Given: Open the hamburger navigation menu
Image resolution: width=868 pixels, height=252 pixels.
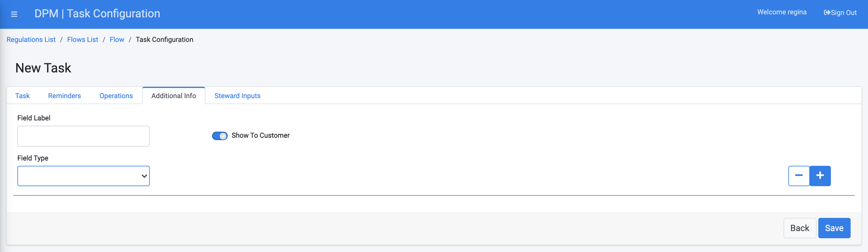Looking at the screenshot, I should pyautogui.click(x=14, y=14).
